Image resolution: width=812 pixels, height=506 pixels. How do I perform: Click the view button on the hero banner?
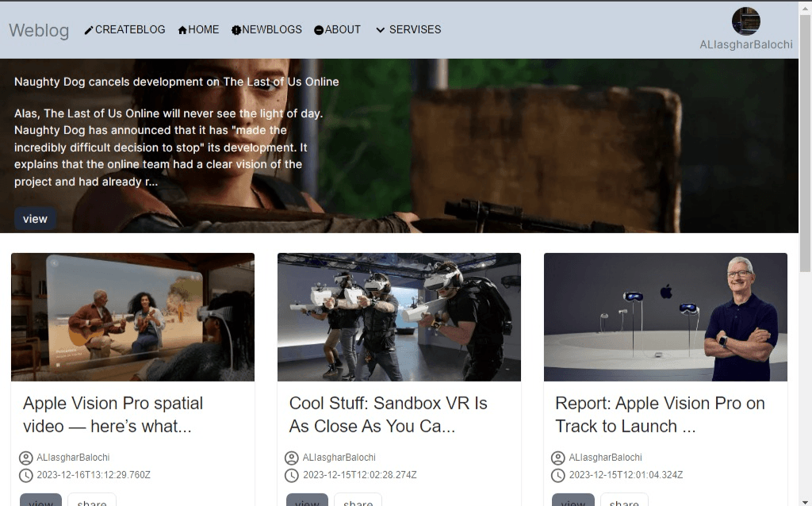(35, 219)
